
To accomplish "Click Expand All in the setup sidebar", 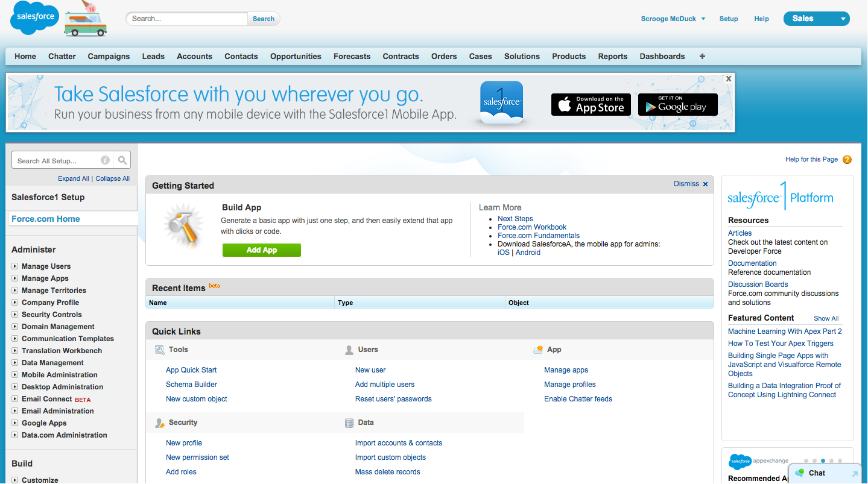I will (x=74, y=178).
